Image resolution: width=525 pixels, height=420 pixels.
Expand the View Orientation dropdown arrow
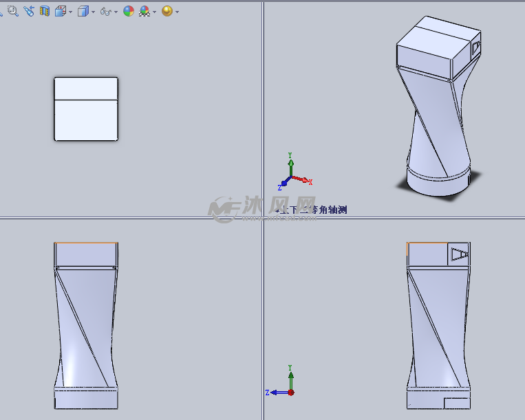click(x=70, y=12)
